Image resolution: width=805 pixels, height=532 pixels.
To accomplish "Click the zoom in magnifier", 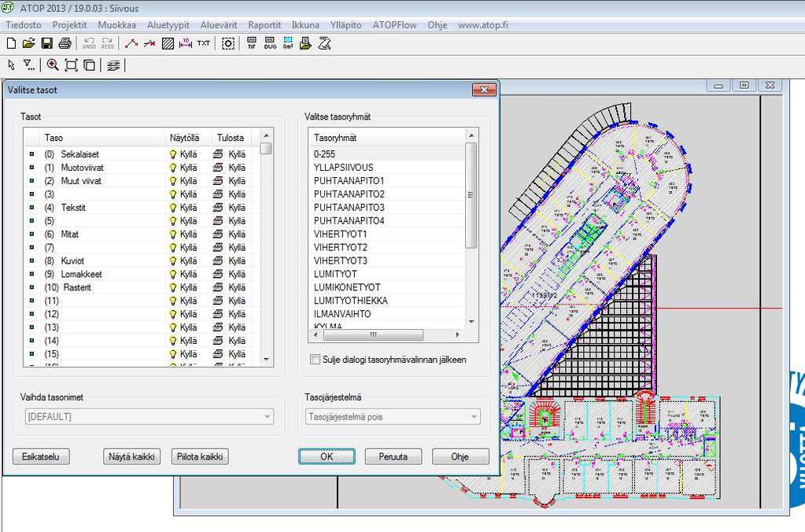I will point(53,65).
